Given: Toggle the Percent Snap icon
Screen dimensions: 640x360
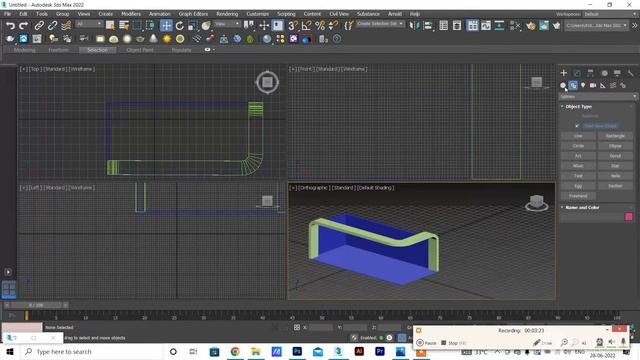Looking at the screenshot, I should click(x=320, y=26).
